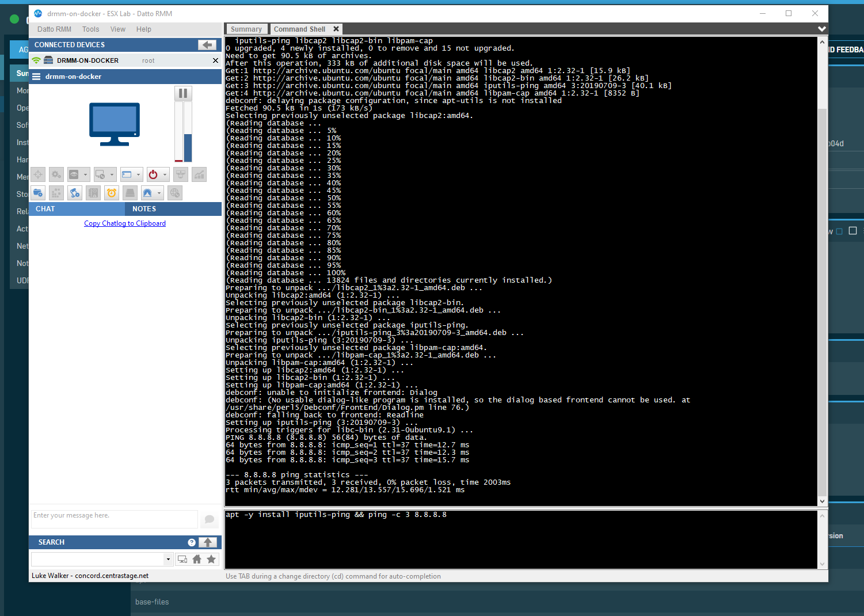
Task: Open the Tools menu
Action: 90,29
